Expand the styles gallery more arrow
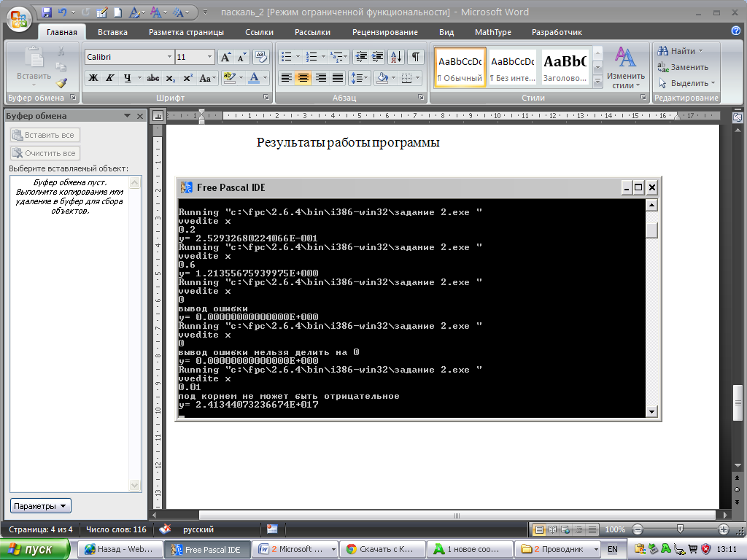The width and height of the screenshot is (747, 560). 597,82
